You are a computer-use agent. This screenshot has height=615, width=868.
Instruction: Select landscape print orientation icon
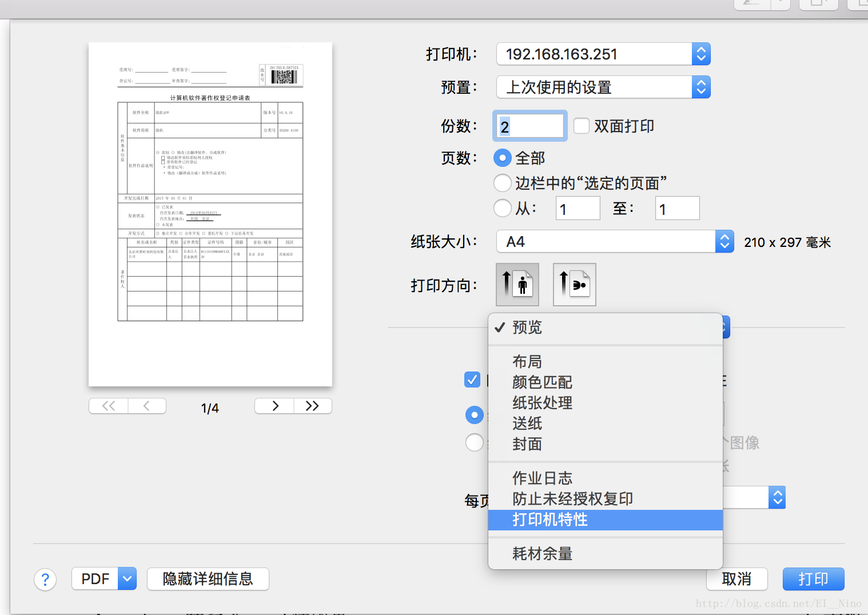[x=575, y=284]
